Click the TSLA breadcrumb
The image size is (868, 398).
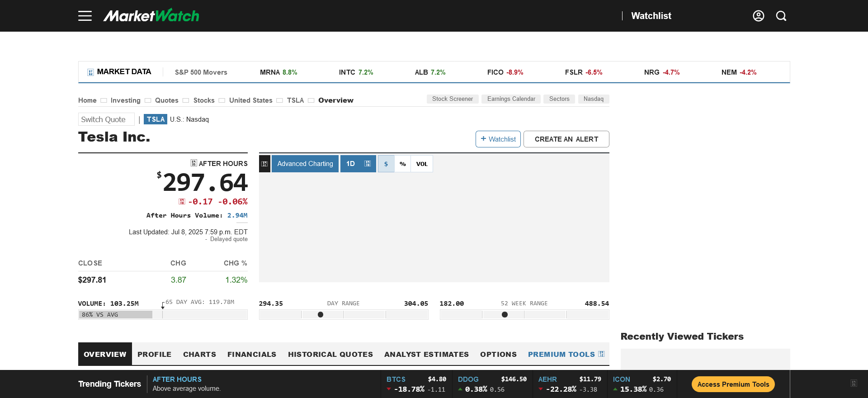pos(295,100)
